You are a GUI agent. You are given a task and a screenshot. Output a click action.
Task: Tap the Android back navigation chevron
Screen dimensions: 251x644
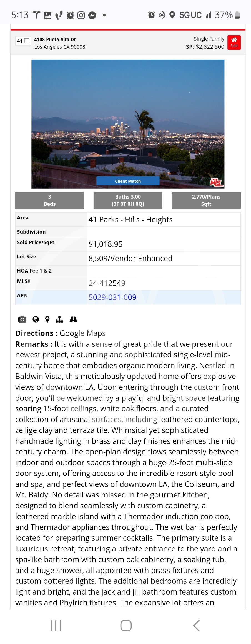click(x=196, y=626)
